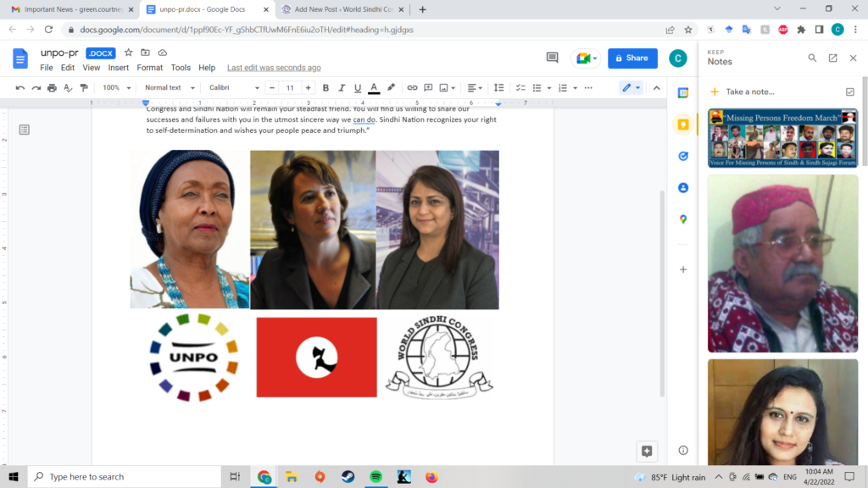868x488 pixels.
Task: Click the font size field
Action: 290,88
